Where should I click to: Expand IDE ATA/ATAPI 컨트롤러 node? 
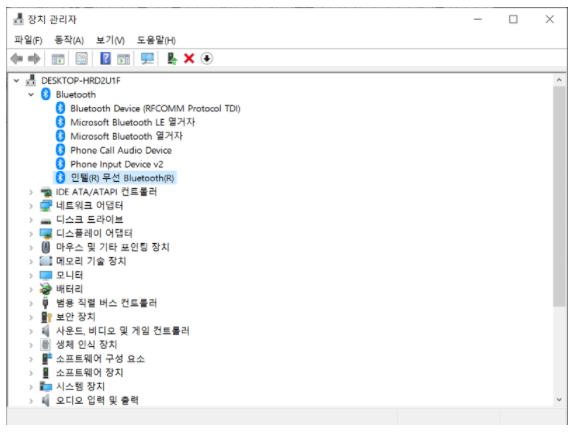point(31,192)
